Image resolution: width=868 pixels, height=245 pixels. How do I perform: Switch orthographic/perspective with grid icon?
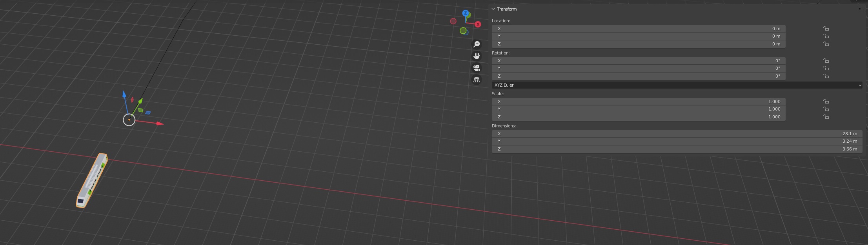pyautogui.click(x=477, y=80)
